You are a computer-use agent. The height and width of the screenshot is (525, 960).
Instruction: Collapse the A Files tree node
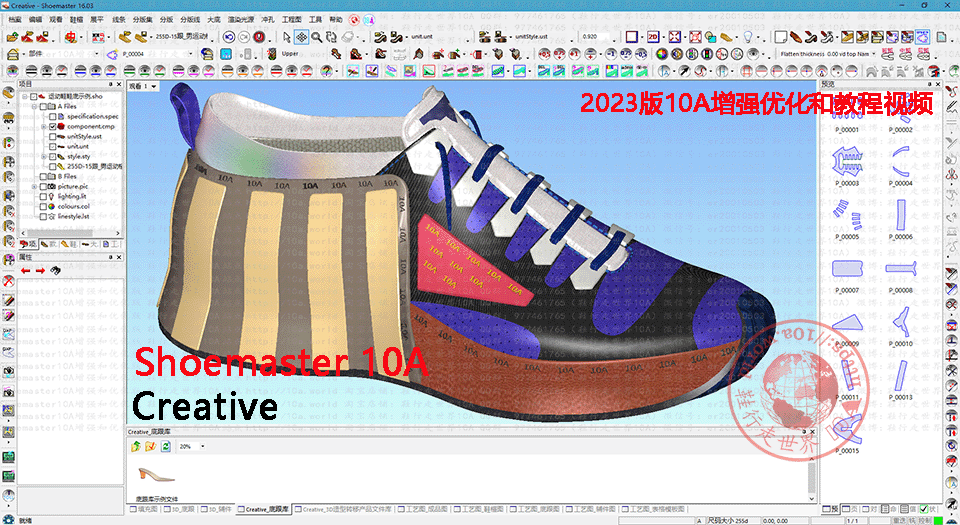click(35, 106)
